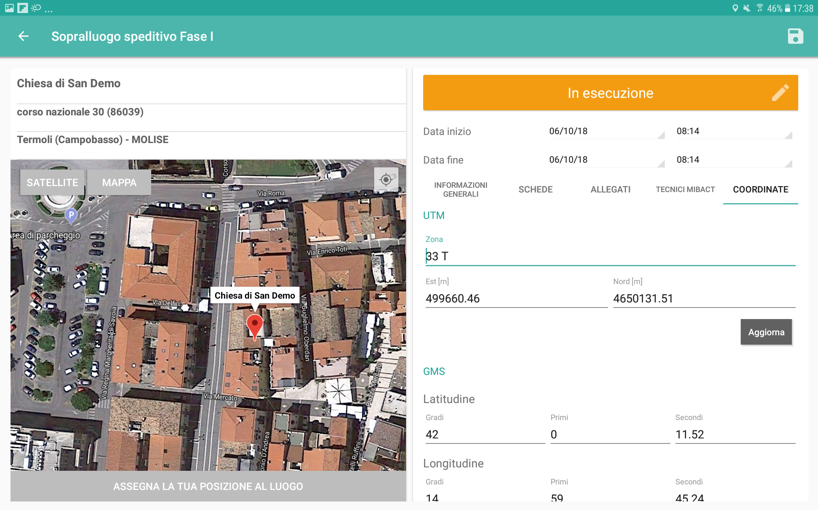818x510 pixels.
Task: Switch map to Mappa view
Action: point(119,183)
